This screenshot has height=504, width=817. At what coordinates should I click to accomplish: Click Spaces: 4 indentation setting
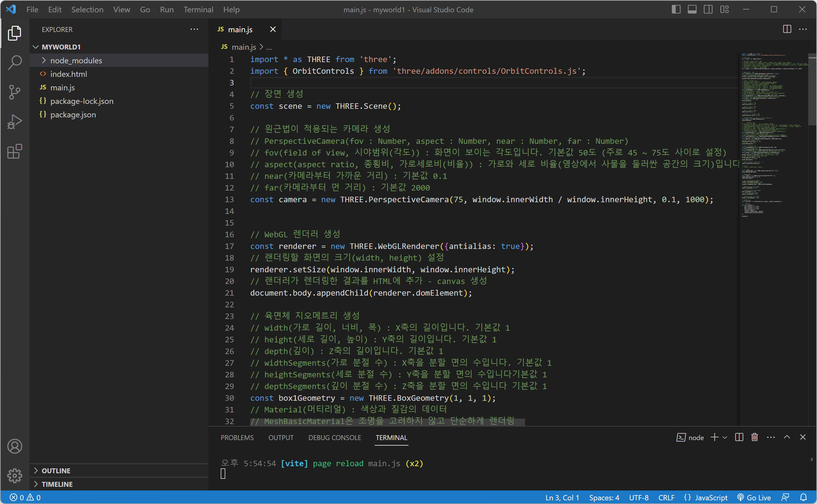coord(604,497)
